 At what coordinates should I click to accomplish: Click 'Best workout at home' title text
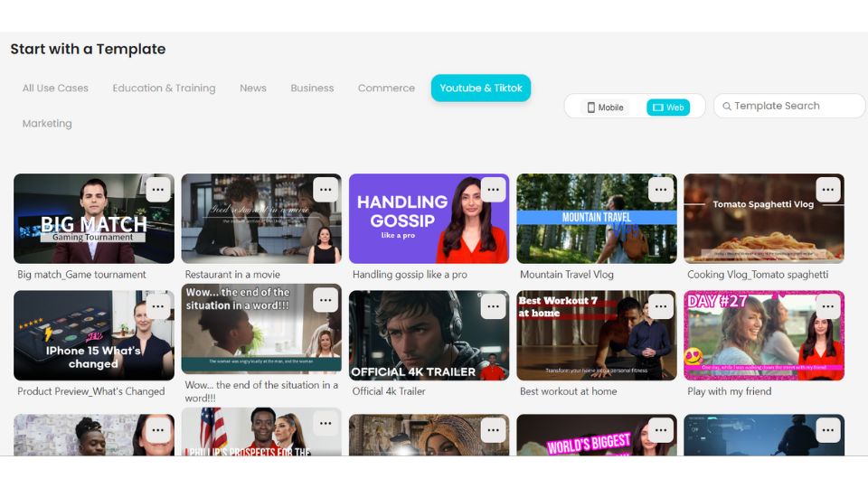569,391
